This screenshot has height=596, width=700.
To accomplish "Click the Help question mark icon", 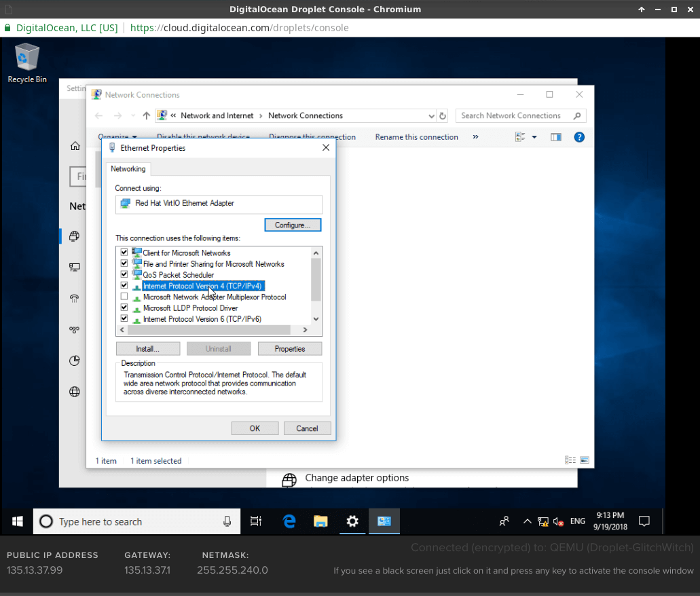I will (579, 137).
